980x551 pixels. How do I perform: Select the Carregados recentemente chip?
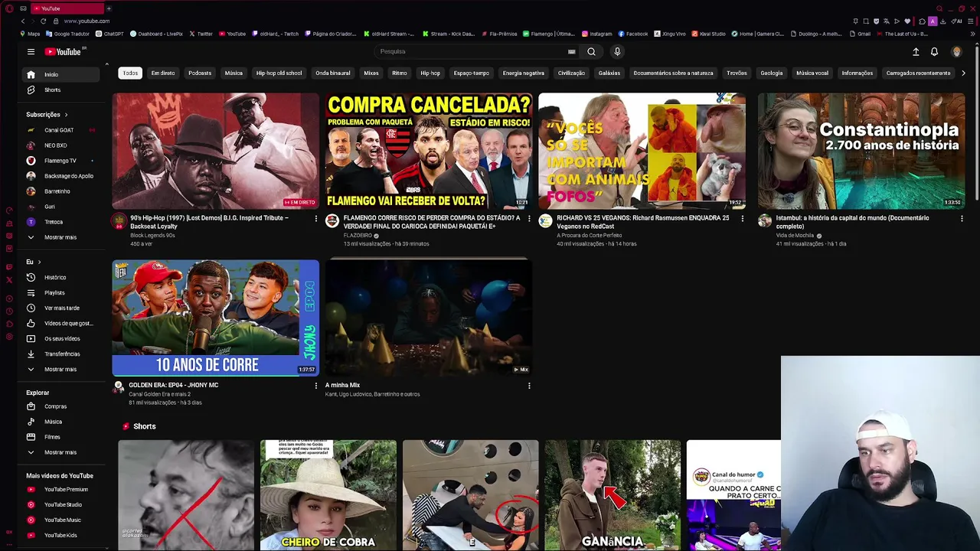click(918, 73)
